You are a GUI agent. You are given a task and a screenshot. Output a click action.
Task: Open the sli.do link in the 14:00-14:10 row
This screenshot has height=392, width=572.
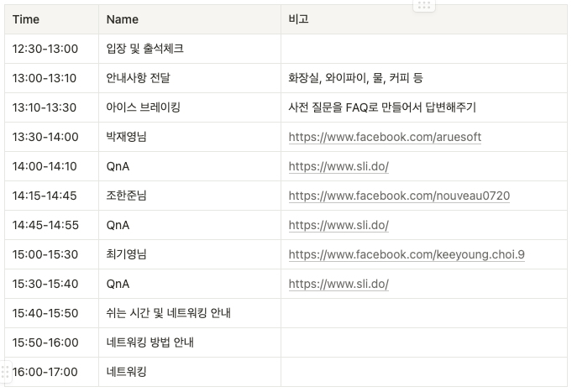338,167
